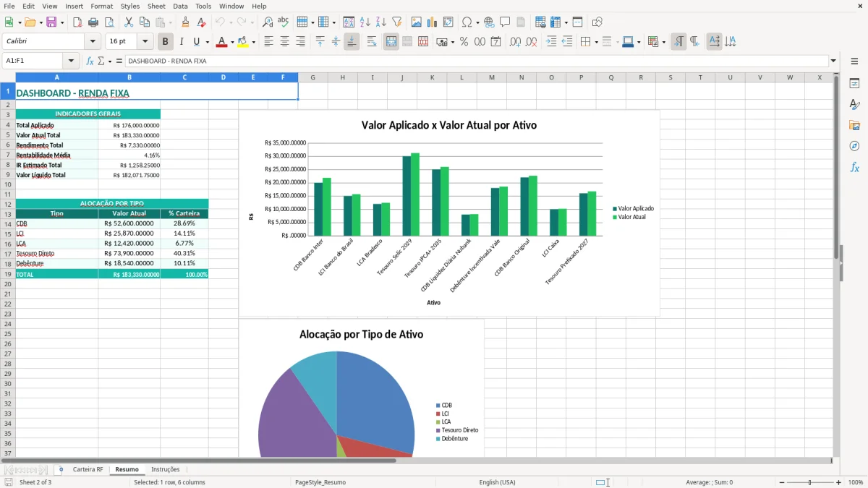Click Define Print Area icon
This screenshot has width=868, height=488.
pyautogui.click(x=540, y=22)
